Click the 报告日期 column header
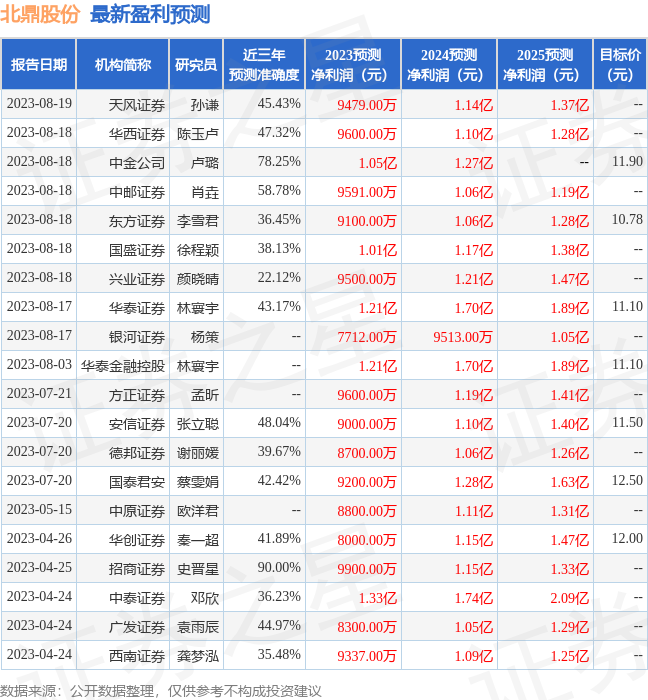648x700 pixels. coord(39,65)
